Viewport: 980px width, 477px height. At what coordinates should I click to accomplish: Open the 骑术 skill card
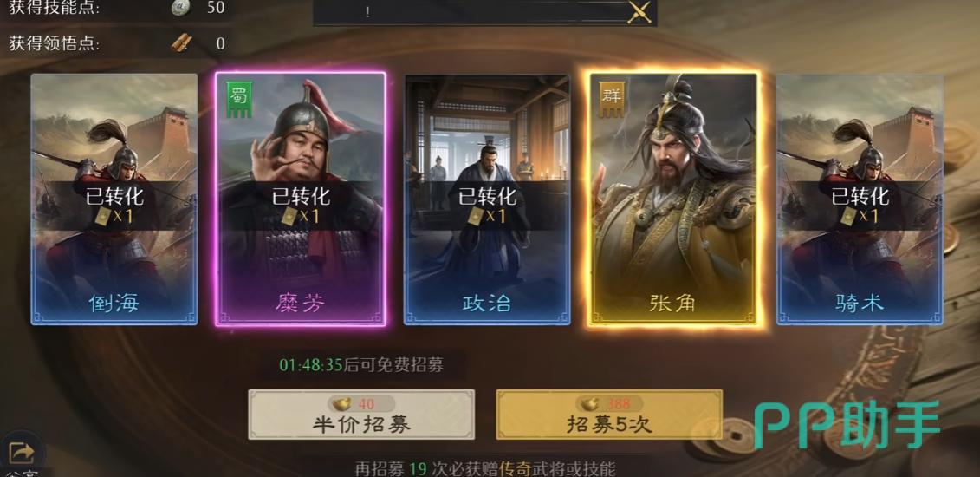pyautogui.click(x=860, y=199)
